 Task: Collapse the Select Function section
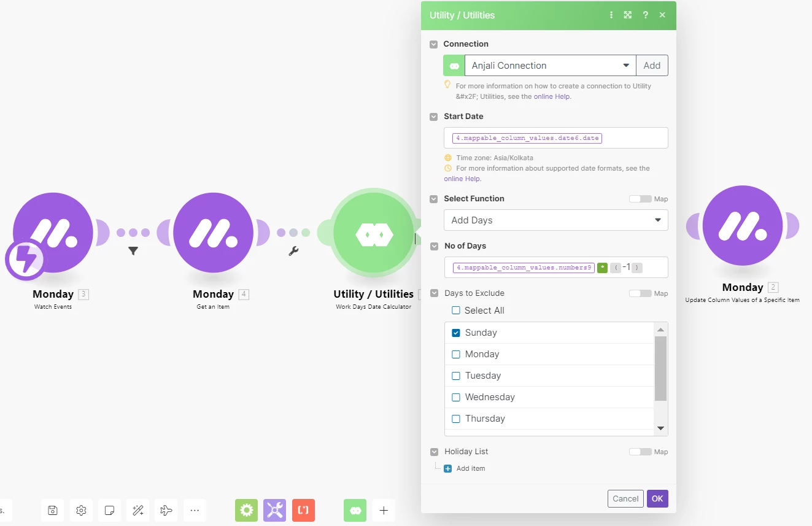point(434,199)
